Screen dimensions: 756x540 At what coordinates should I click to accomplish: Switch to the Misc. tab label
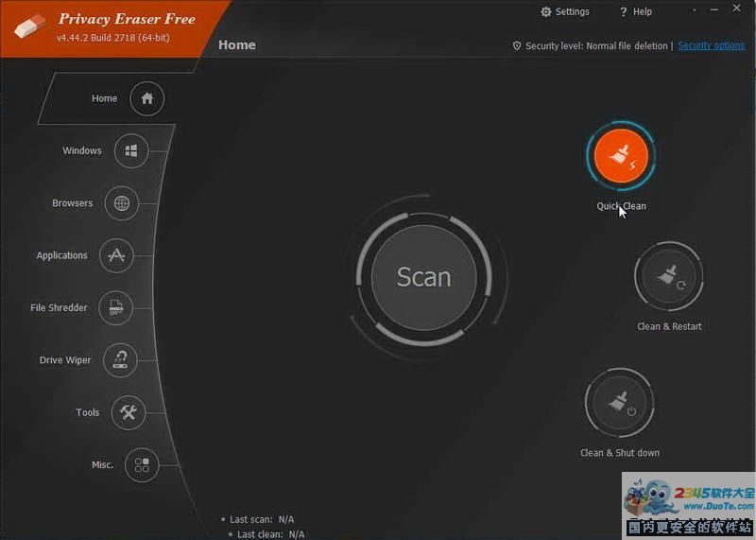(102, 464)
